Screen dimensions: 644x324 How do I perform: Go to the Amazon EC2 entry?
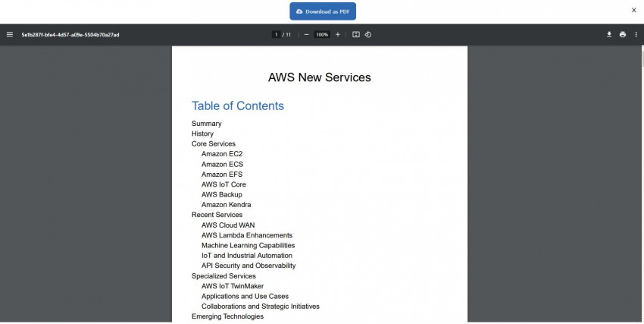point(221,154)
